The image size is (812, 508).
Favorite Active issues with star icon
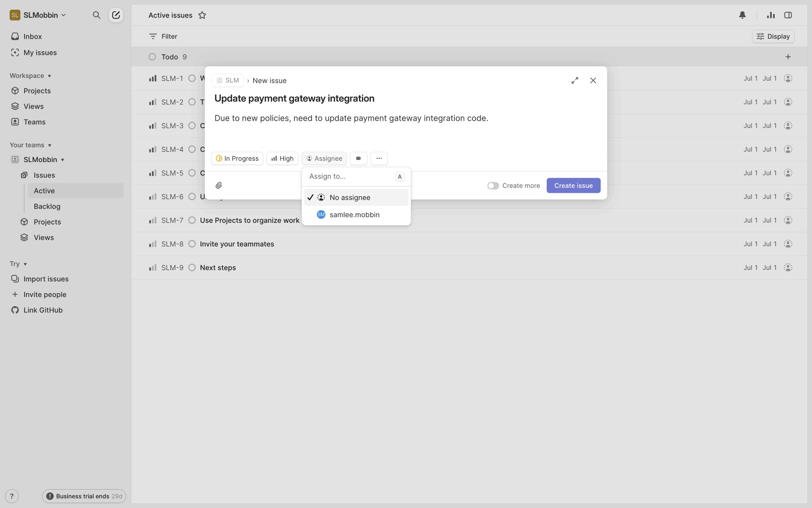[x=202, y=15]
